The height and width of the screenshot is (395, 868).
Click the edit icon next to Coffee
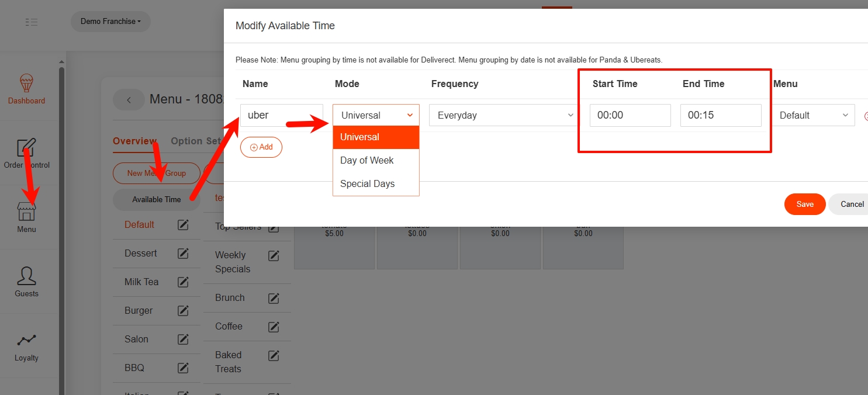pyautogui.click(x=274, y=327)
